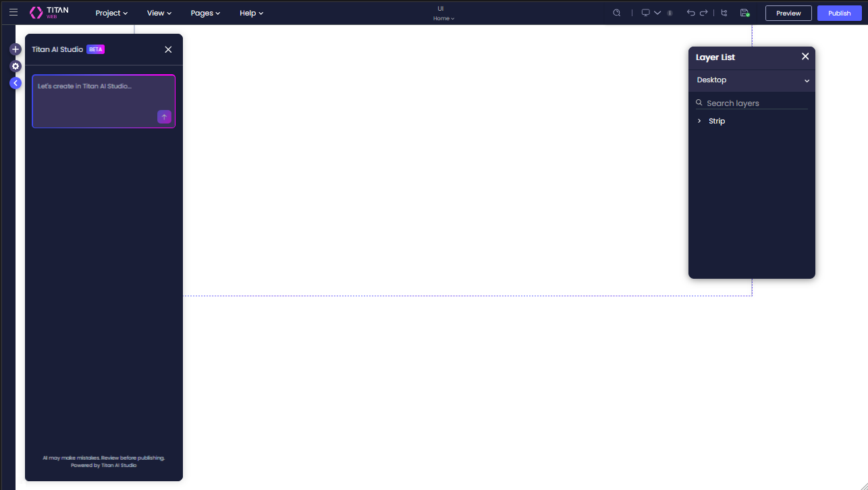Open the Pages menu
868x490 pixels.
point(206,13)
